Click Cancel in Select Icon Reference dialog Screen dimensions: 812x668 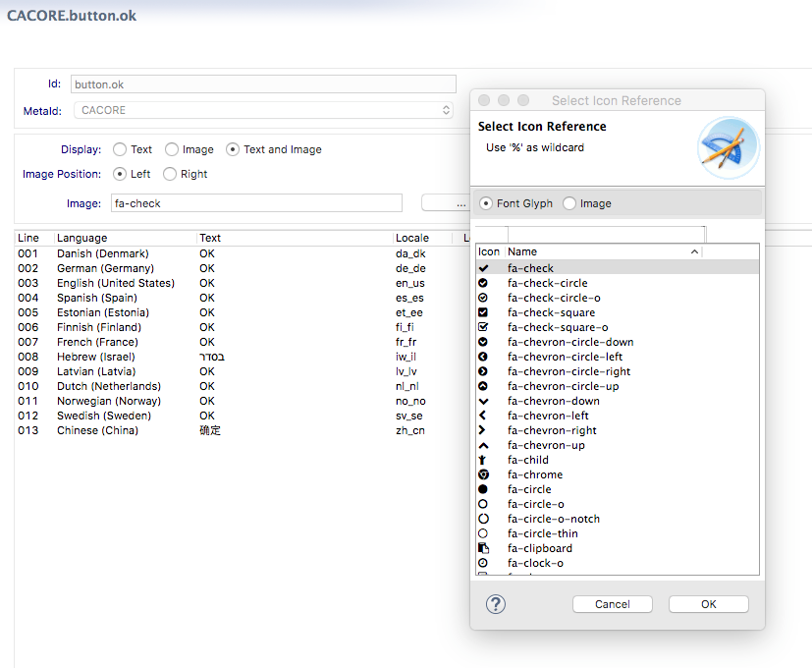tap(612, 604)
